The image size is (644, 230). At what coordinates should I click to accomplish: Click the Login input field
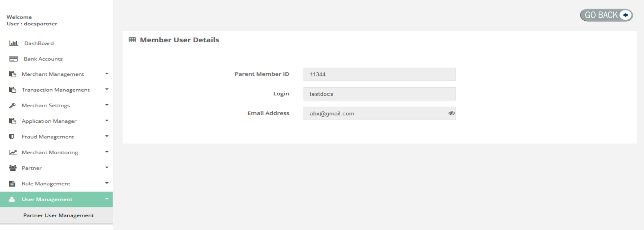(x=379, y=94)
